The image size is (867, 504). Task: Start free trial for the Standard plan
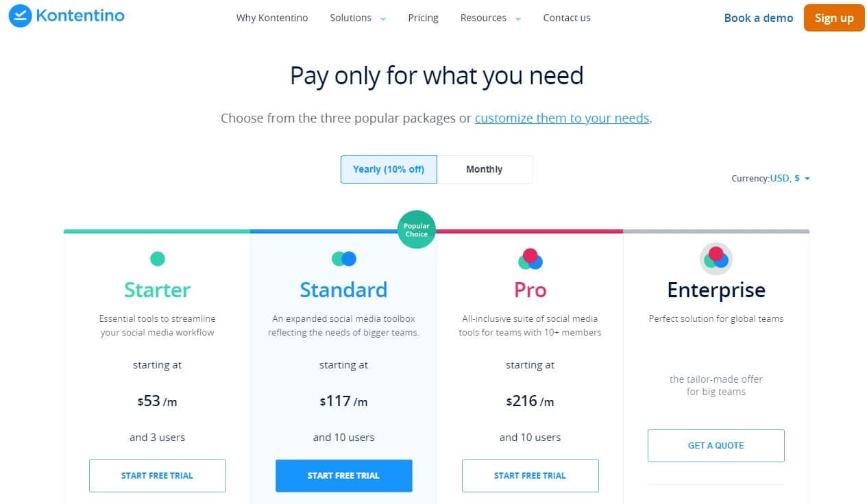344,475
